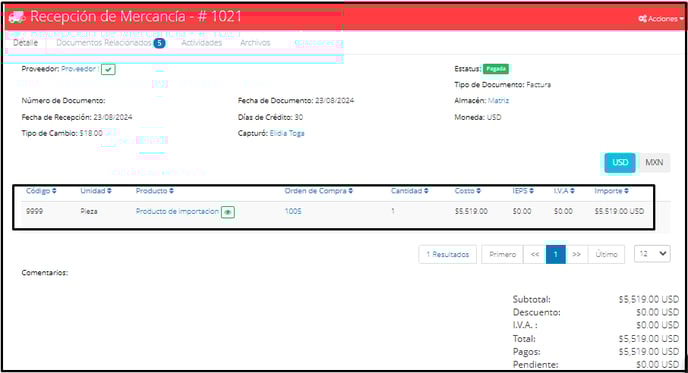Click the 1 Resultados button
This screenshot has width=688, height=373.
point(448,254)
